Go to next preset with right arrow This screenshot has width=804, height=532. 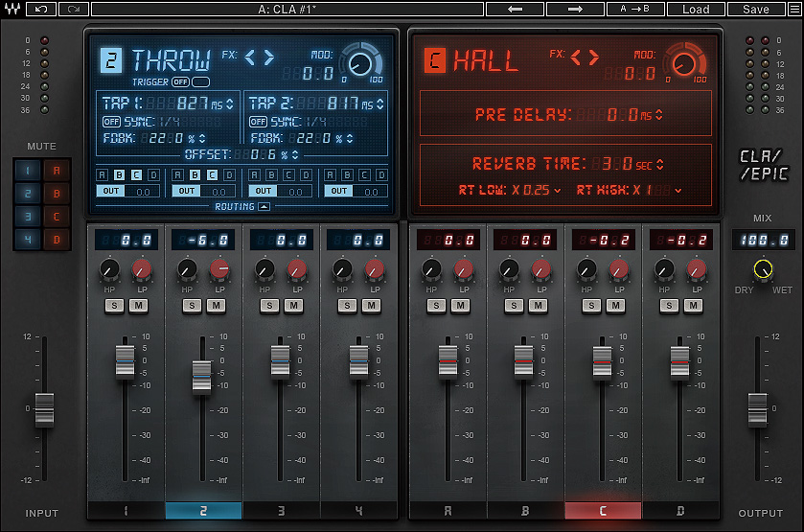(575, 9)
